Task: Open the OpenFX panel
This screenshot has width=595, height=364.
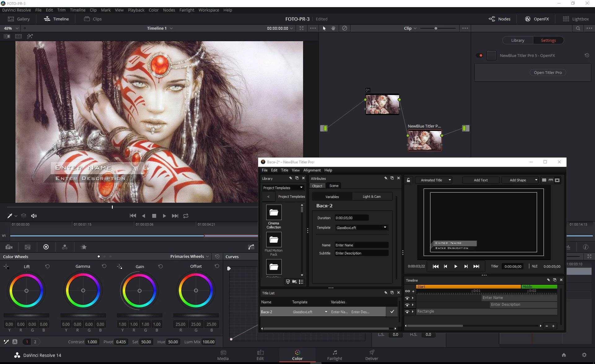Action: [x=537, y=19]
